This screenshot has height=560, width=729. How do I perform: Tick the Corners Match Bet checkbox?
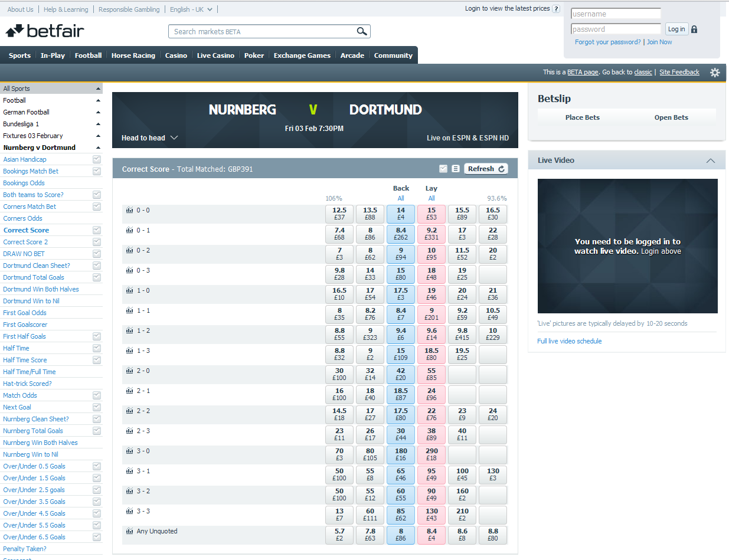point(97,207)
